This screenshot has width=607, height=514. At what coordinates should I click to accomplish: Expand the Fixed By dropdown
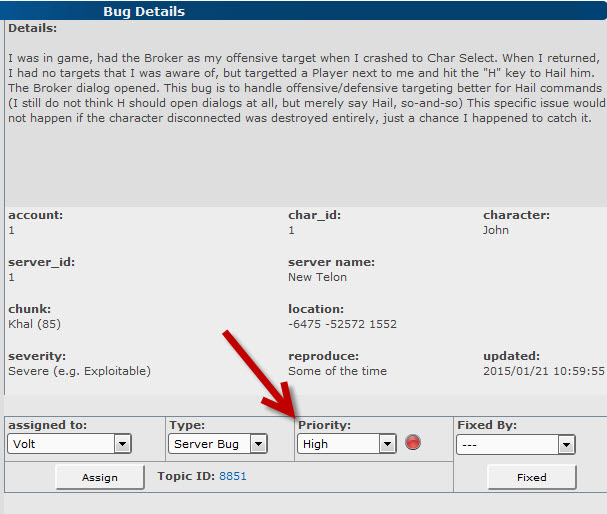pos(516,444)
